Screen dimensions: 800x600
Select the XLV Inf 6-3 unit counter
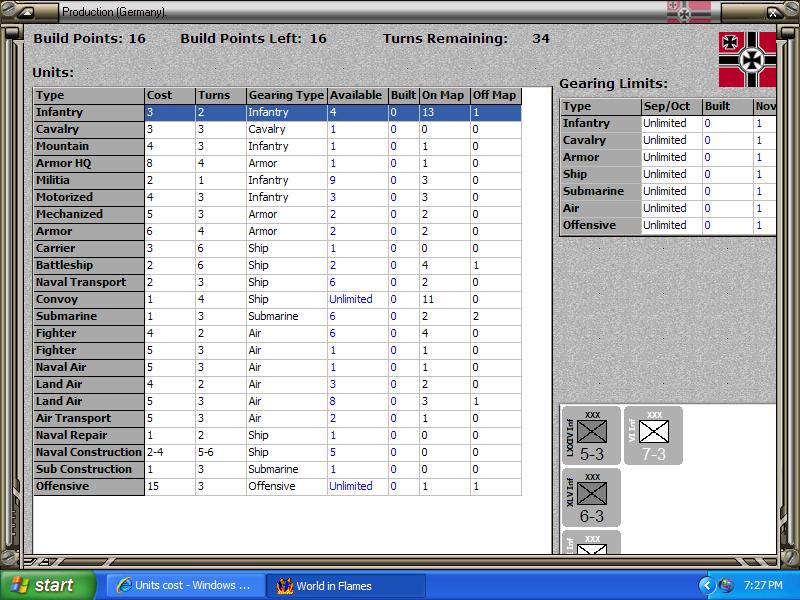pos(591,497)
